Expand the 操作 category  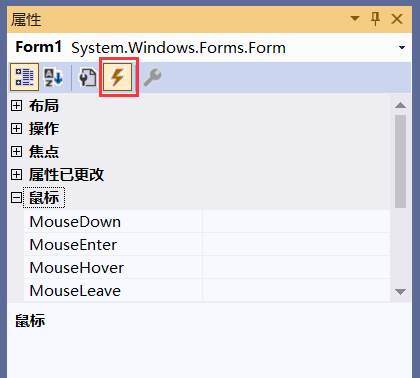click(16, 129)
